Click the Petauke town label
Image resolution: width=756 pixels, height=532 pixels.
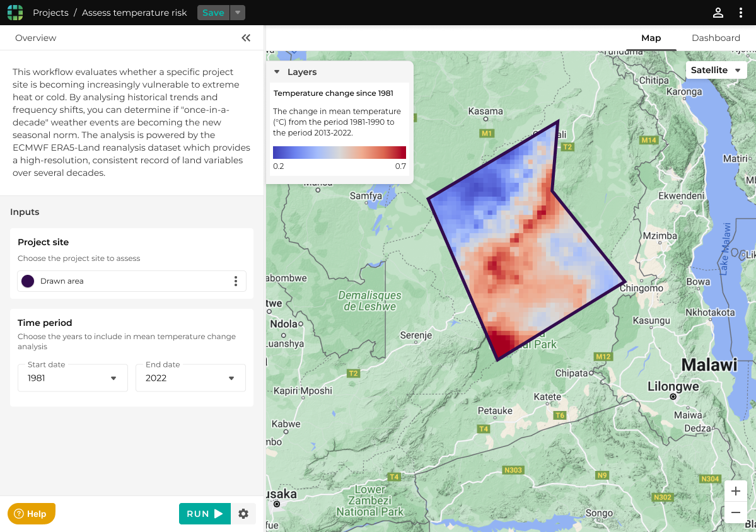pyautogui.click(x=495, y=410)
